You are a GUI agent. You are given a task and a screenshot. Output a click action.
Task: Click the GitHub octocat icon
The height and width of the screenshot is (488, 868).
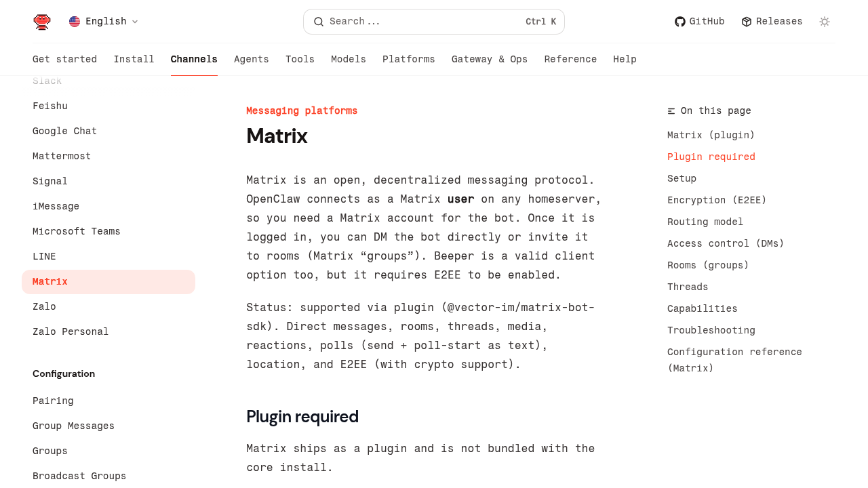[x=680, y=22]
